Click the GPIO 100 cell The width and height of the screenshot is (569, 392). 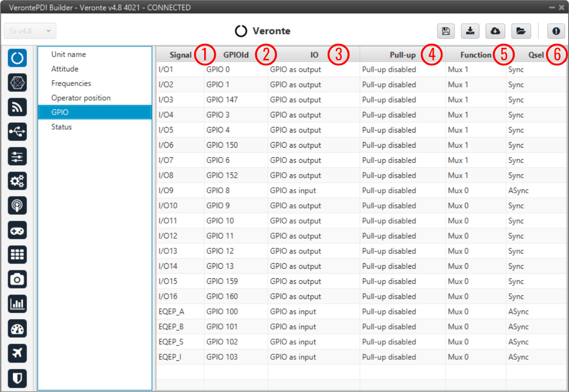(236, 312)
